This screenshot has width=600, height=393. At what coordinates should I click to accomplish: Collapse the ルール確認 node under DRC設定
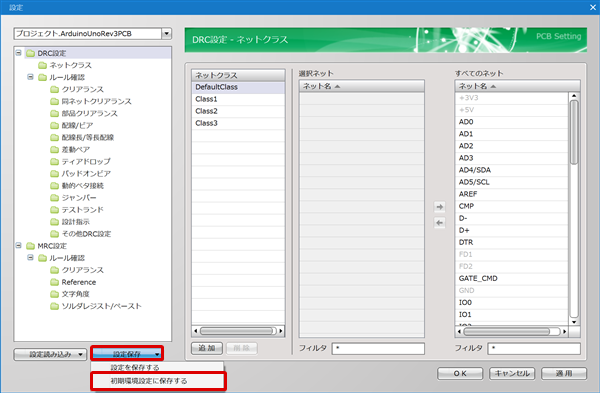tap(30, 77)
